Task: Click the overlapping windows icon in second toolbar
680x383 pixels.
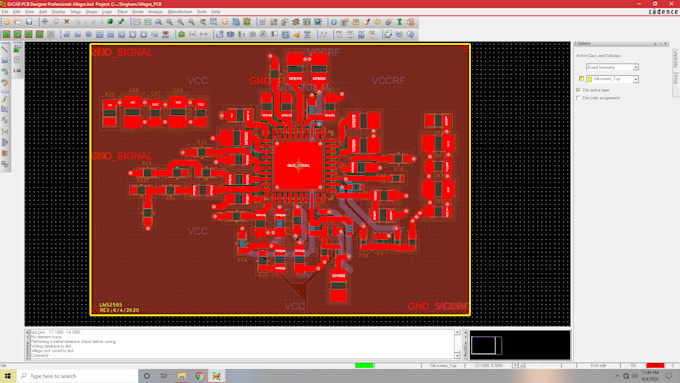Action: pyautogui.click(x=388, y=34)
